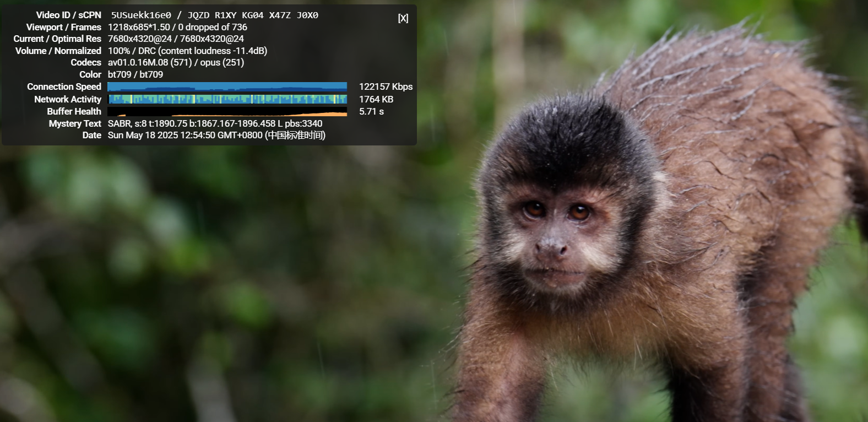Click the 'Current / Optimal Res' label
Viewport: 868px width, 422px height.
coord(57,39)
